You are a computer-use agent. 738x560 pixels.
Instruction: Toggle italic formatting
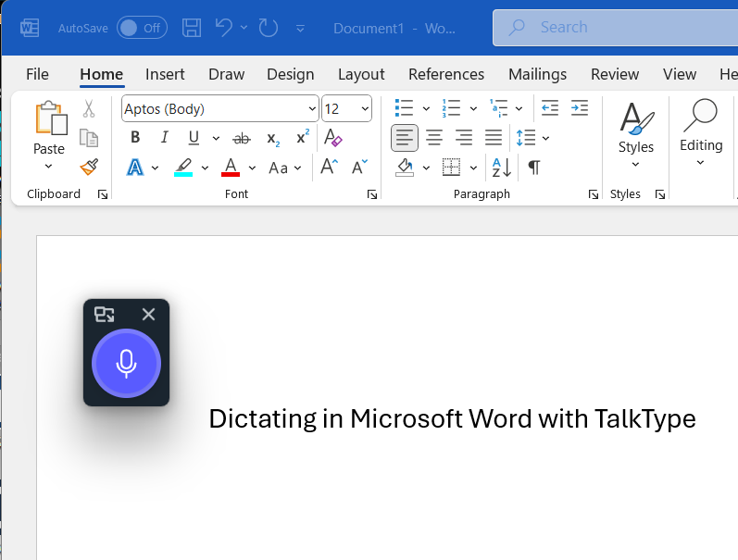165,138
